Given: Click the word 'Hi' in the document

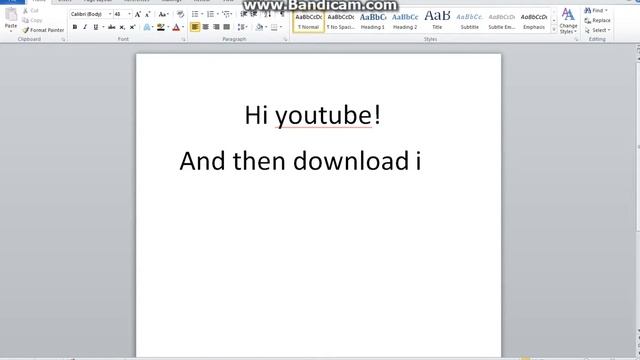Looking at the screenshot, I should [256, 115].
